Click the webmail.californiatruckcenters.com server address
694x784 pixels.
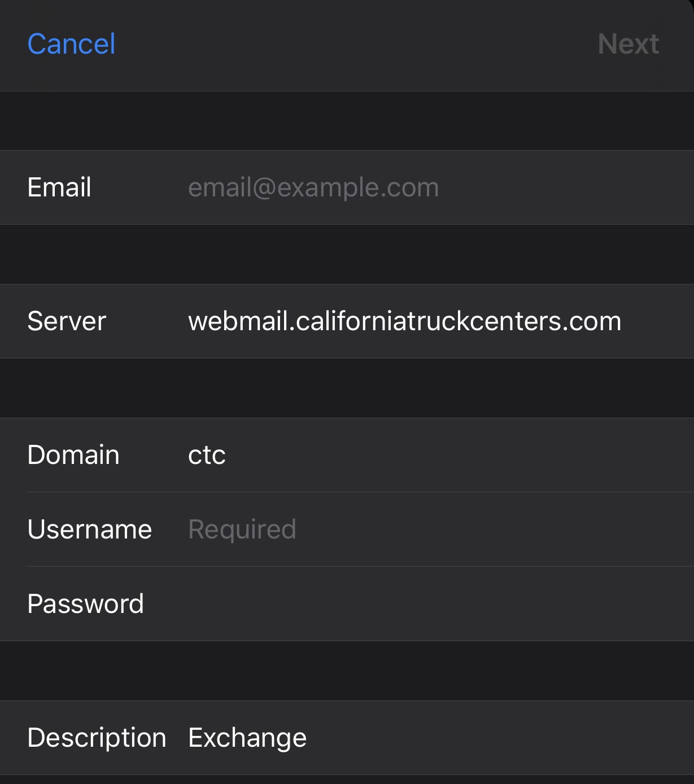pyautogui.click(x=404, y=321)
